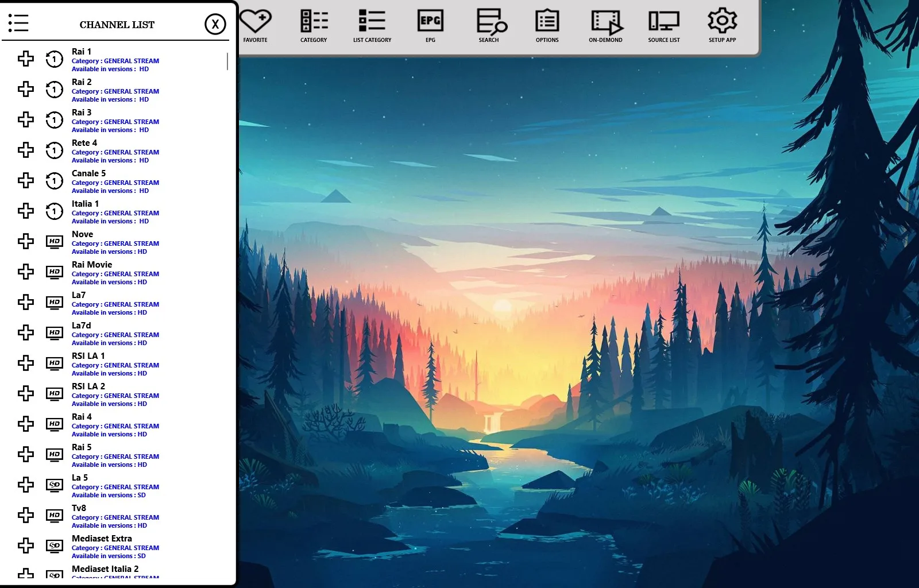Select the La7d channel name
The image size is (919, 588).
82,326
